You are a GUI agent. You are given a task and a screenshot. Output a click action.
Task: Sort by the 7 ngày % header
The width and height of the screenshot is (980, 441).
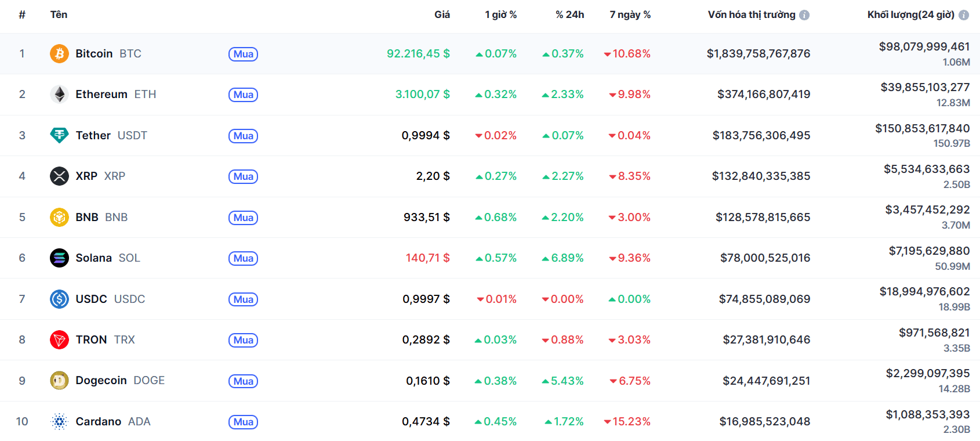(x=630, y=15)
